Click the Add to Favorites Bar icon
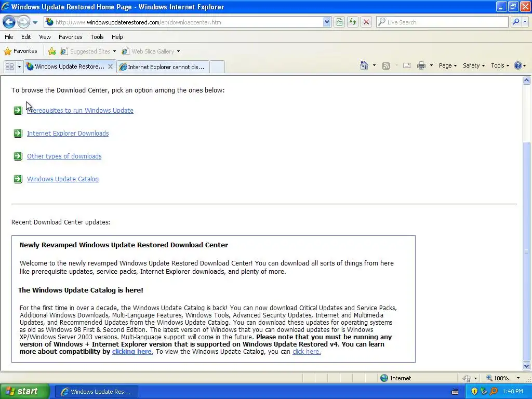 (x=52, y=51)
